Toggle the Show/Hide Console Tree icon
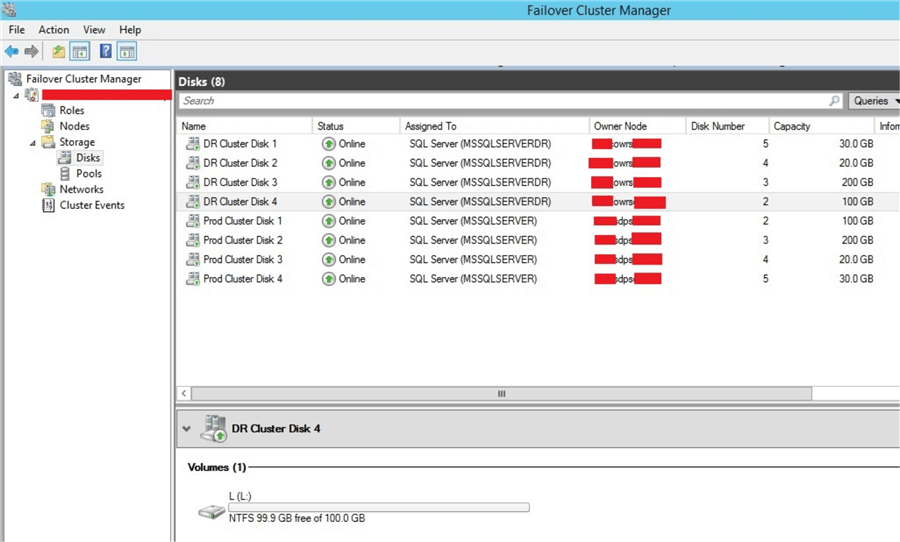Viewport: 900px width, 542px height. tap(80, 52)
